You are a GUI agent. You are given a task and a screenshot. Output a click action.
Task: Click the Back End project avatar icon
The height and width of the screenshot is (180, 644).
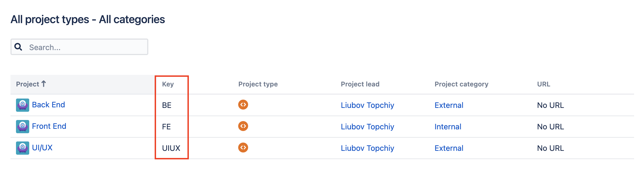[22, 105]
